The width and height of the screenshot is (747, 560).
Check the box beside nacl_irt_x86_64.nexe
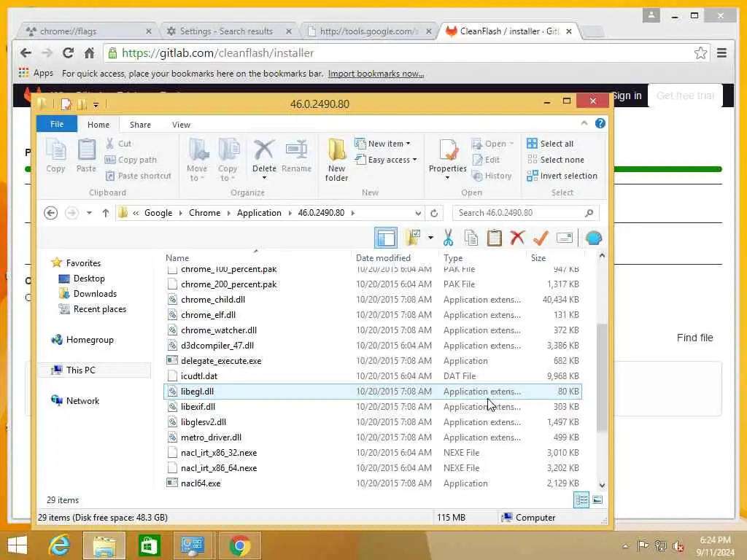point(172,468)
